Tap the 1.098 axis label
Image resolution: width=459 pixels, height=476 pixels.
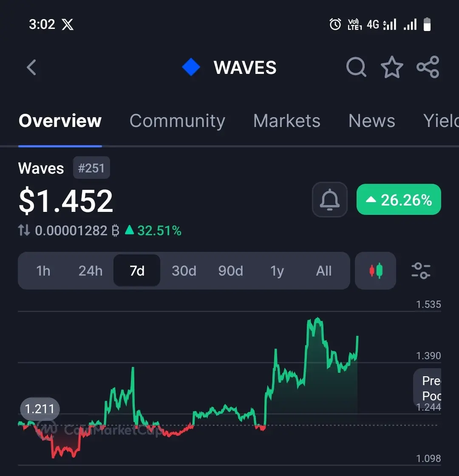(428, 458)
